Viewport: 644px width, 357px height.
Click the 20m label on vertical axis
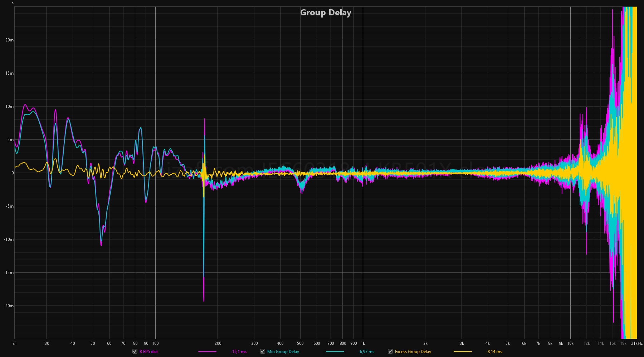click(9, 40)
